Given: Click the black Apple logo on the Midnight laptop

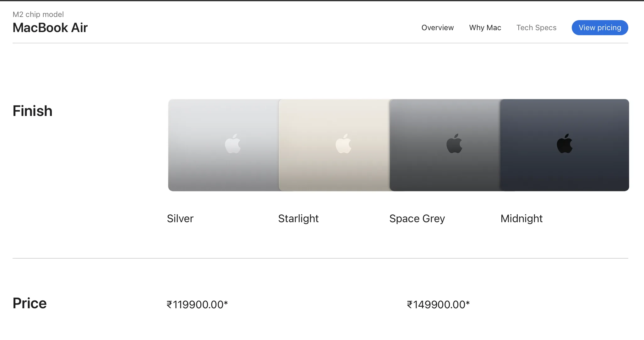Looking at the screenshot, I should [x=565, y=144].
